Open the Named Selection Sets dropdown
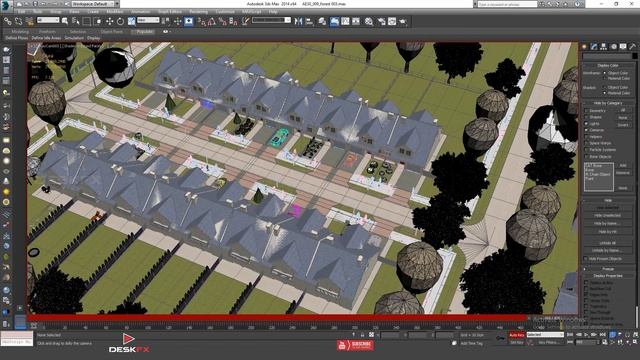Image resolution: width=640 pixels, height=360 pixels. click(271, 20)
